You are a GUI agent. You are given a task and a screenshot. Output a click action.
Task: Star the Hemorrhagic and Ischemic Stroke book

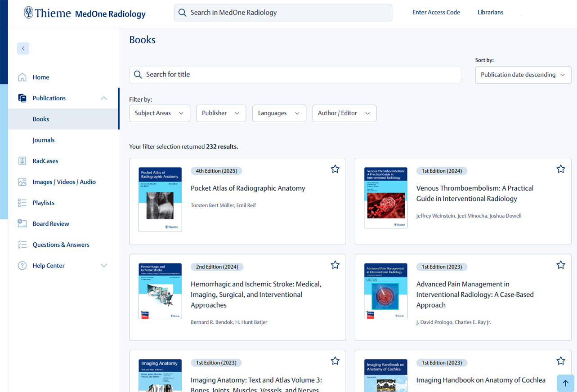[335, 265]
